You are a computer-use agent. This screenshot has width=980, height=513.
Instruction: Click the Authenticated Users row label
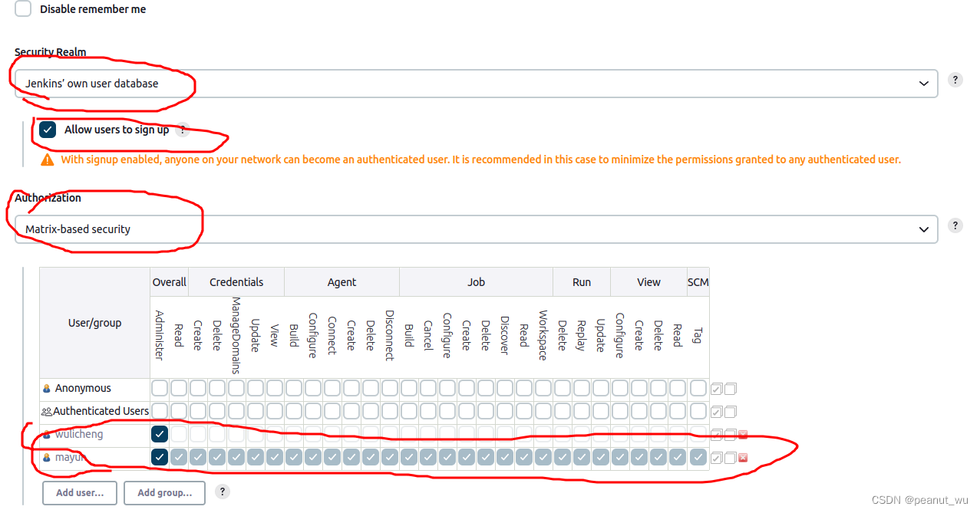point(101,412)
